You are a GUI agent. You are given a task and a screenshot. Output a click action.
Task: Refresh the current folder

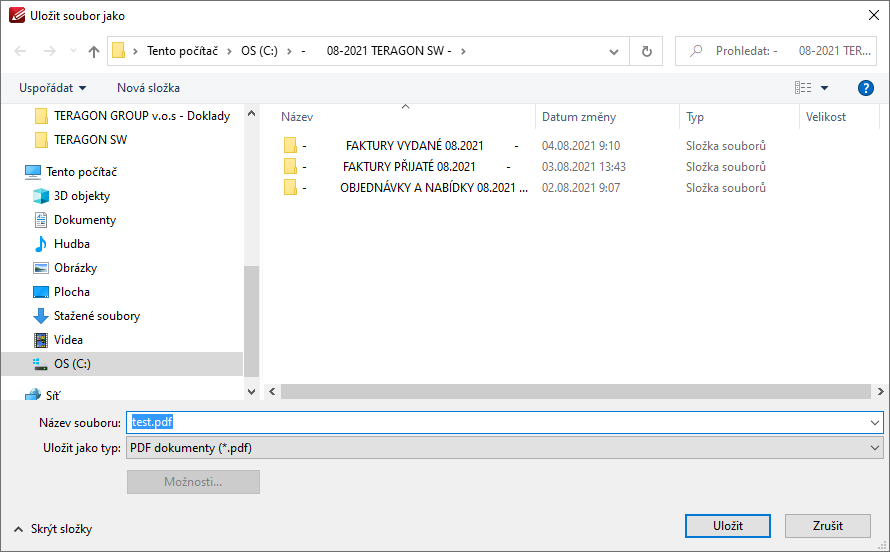click(x=646, y=52)
